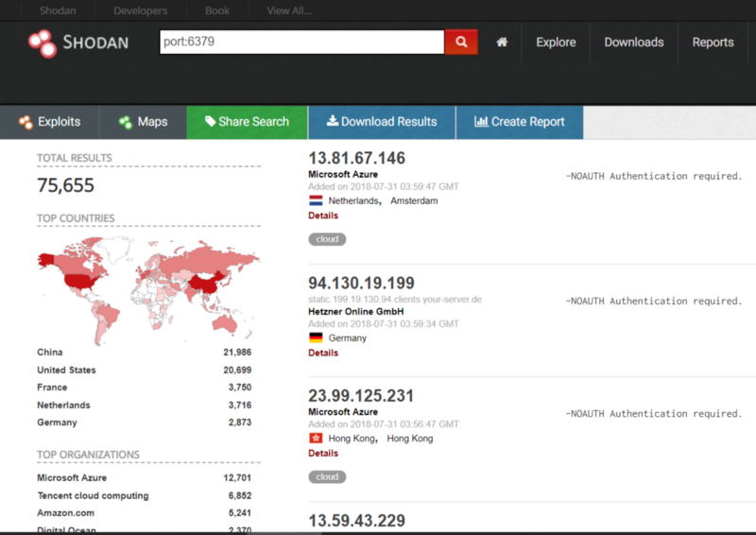Open Details for 23.99.125.231

pos(323,454)
